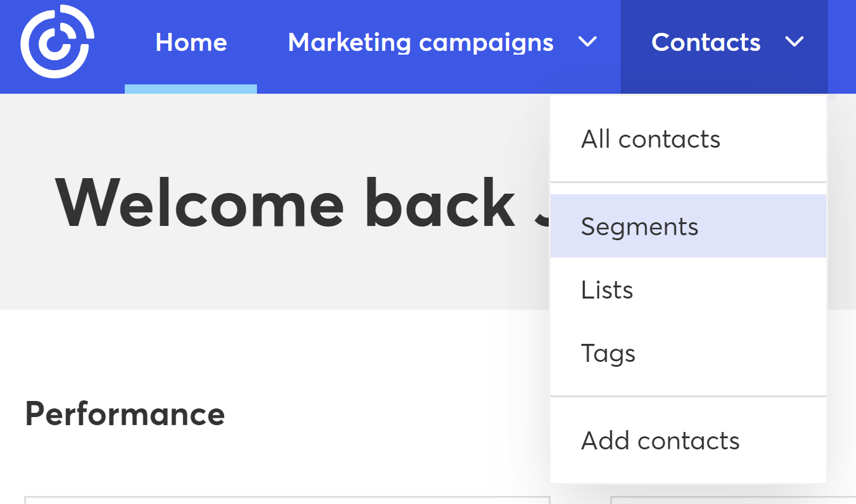The image size is (856, 504).
Task: Choose Lists in the Contacts dropdown
Action: pyautogui.click(x=606, y=290)
